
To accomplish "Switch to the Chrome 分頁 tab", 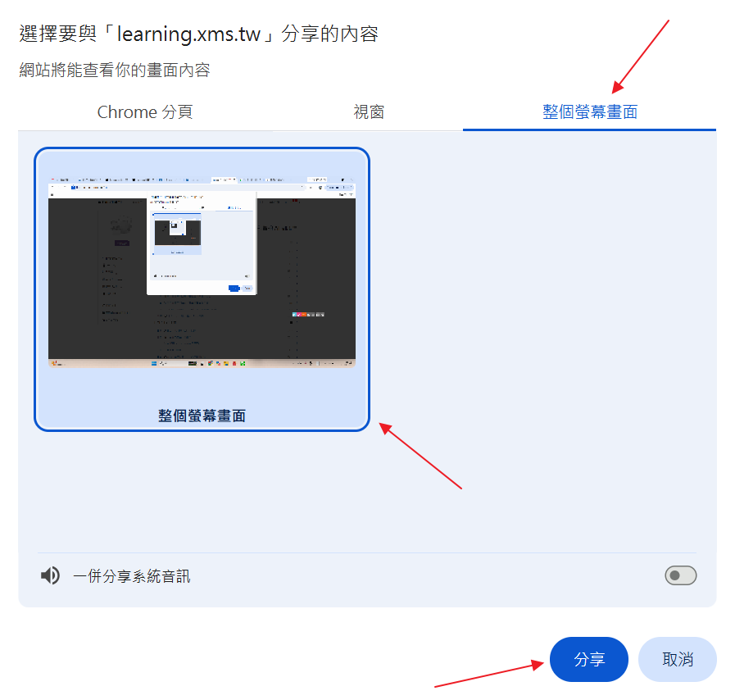I will pyautogui.click(x=145, y=112).
